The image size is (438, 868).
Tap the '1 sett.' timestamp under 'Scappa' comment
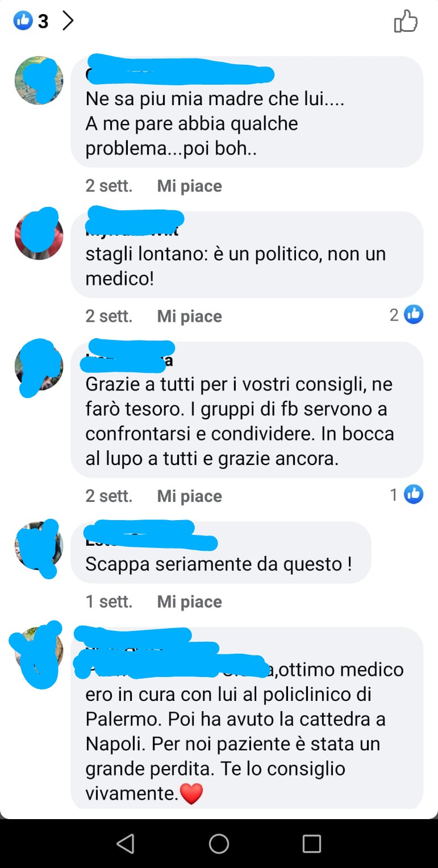[x=109, y=601]
